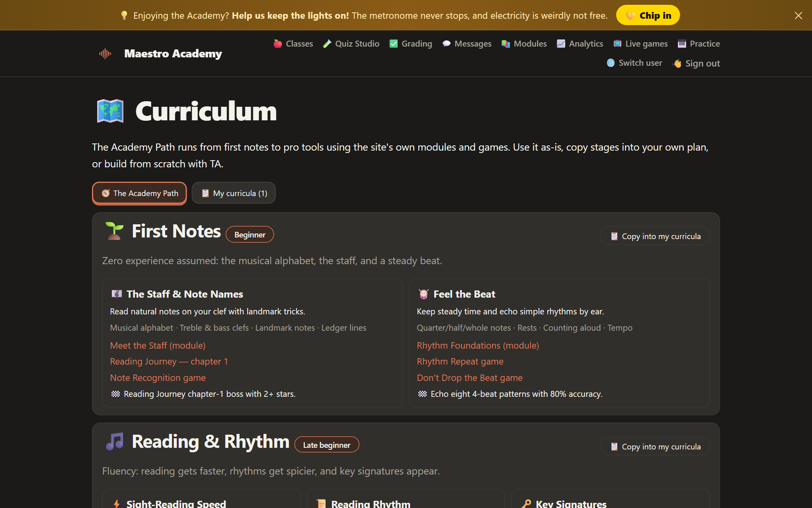Click the Reading Rhythm card heading
Viewport: 812px width, 508px height.
pyautogui.click(x=371, y=504)
